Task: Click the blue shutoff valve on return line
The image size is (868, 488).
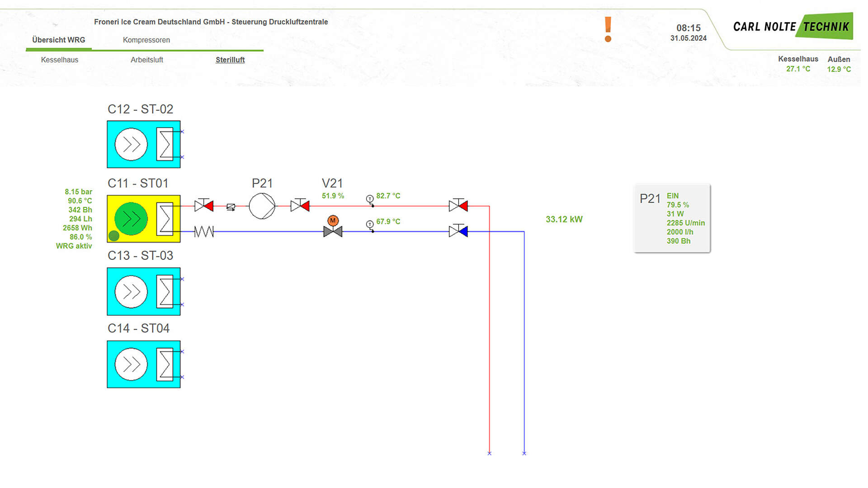Action: [x=458, y=231]
